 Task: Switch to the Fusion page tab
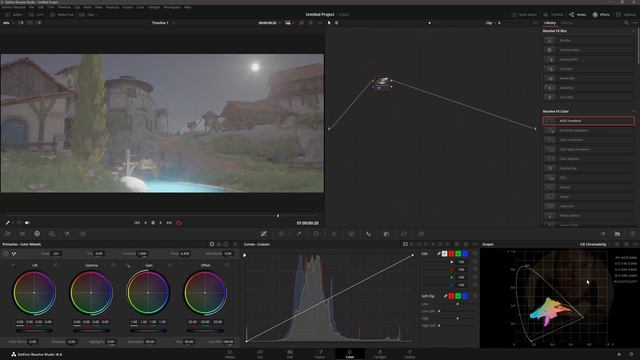320,354
